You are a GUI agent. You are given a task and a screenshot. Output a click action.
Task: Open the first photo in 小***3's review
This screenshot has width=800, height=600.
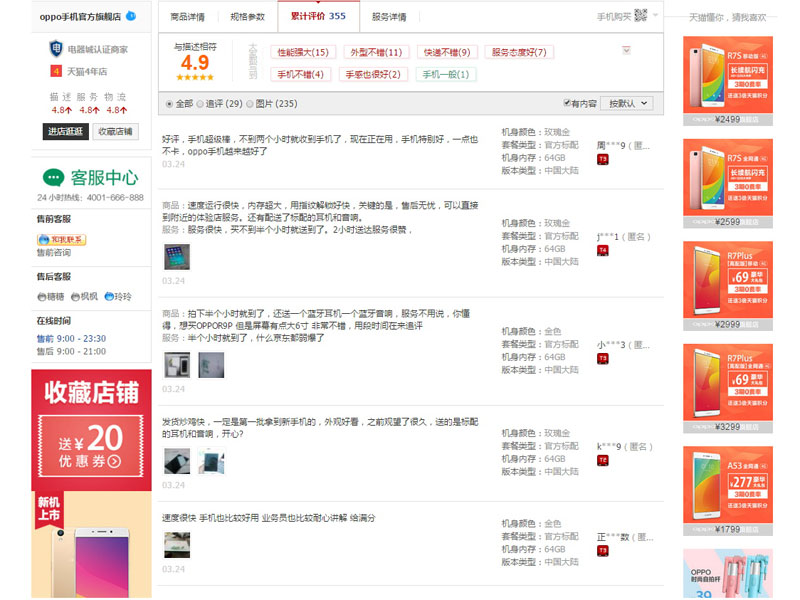(177, 365)
